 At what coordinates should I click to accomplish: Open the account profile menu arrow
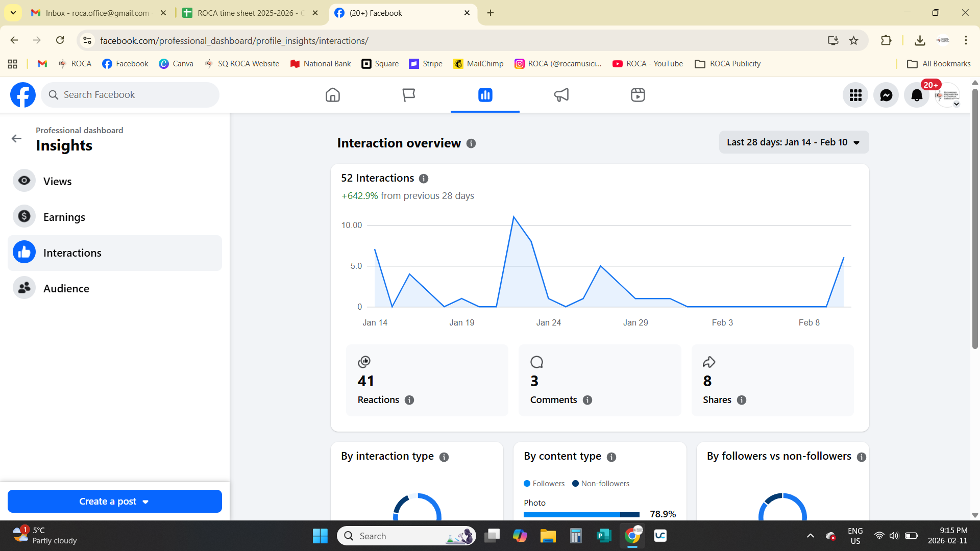tap(956, 104)
